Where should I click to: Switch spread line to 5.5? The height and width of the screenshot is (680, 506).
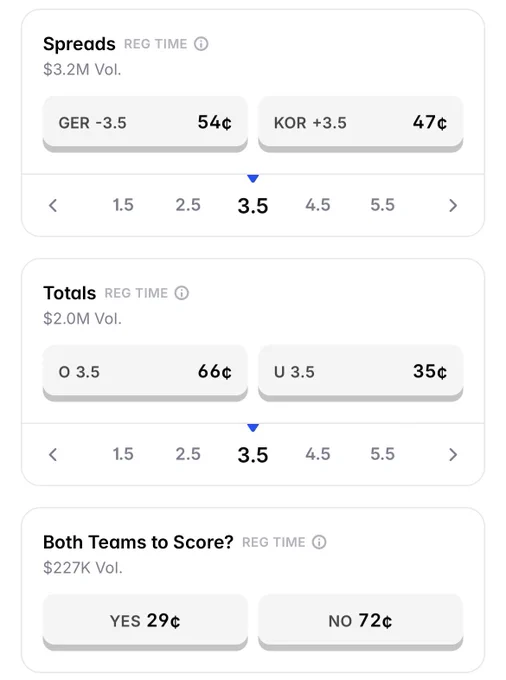[382, 205]
